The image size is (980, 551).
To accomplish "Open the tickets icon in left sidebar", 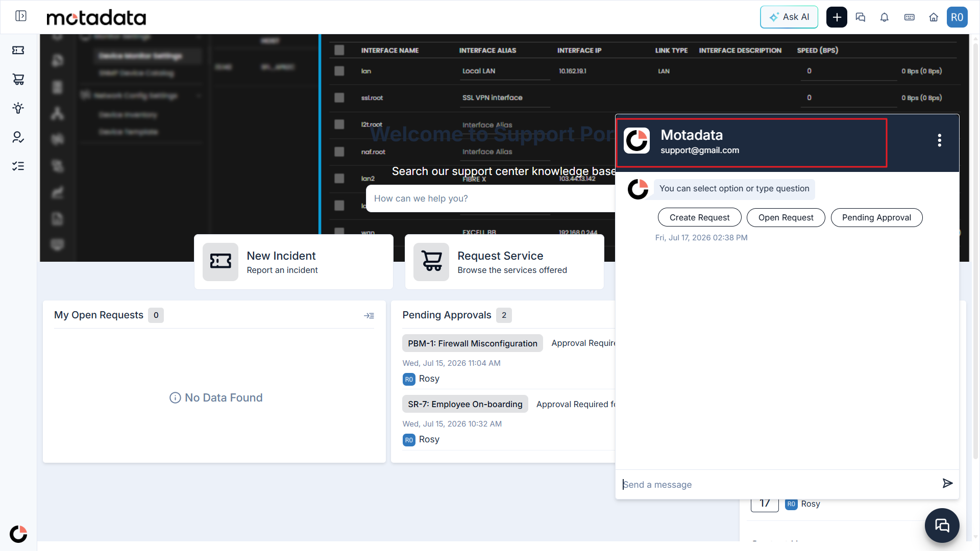I will 18,50.
